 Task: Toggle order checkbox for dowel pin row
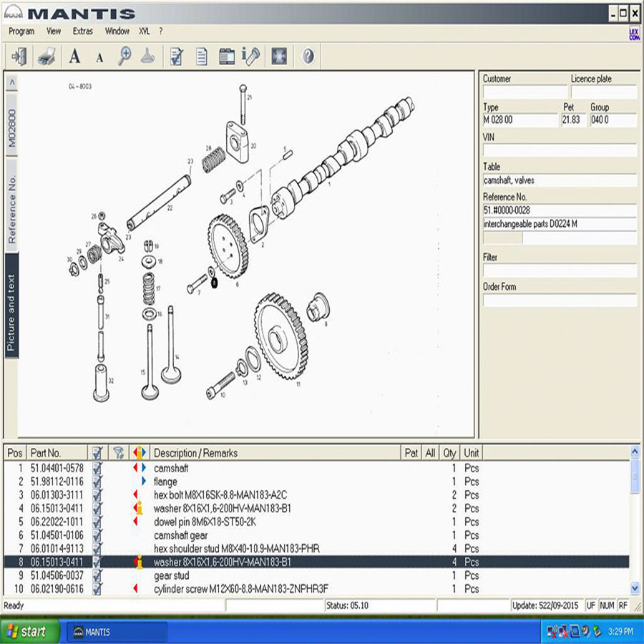pos(97,522)
